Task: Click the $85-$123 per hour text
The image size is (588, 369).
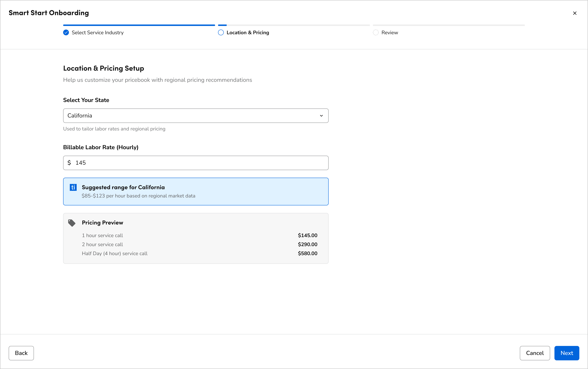Action: 139,196
